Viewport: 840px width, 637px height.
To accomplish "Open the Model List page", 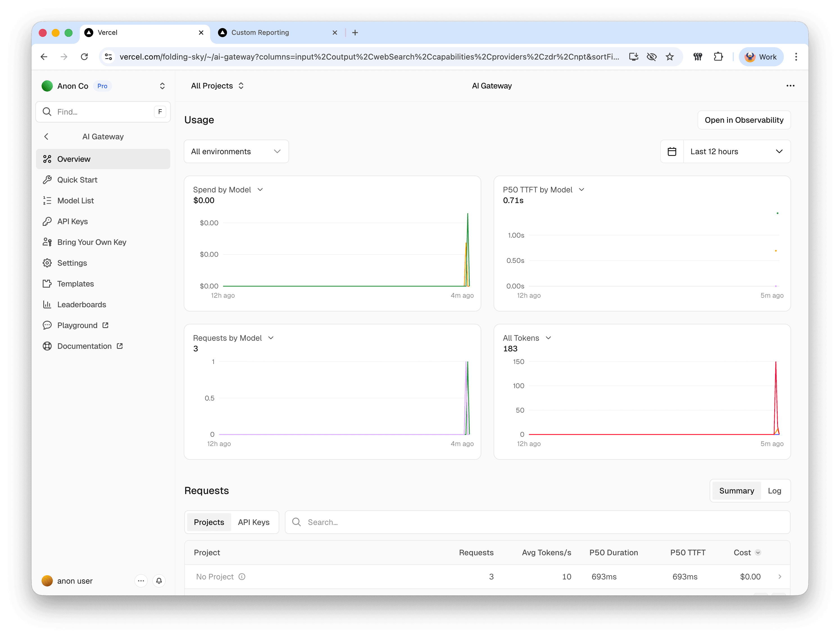I will (103, 201).
